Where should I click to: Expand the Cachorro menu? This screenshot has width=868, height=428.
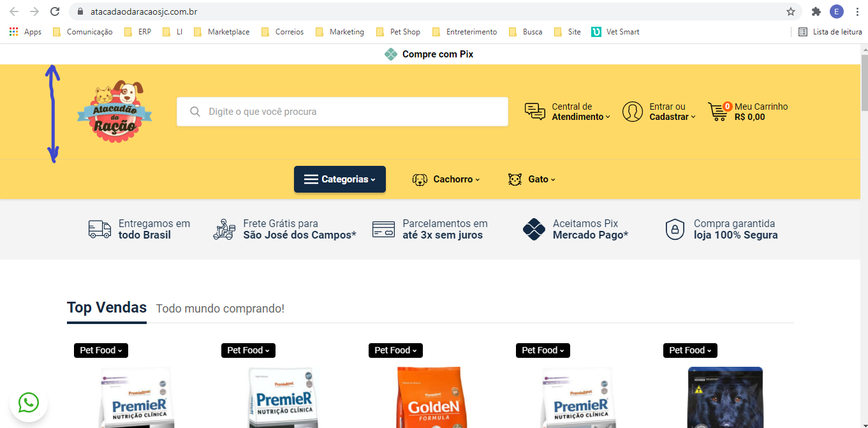(x=446, y=179)
